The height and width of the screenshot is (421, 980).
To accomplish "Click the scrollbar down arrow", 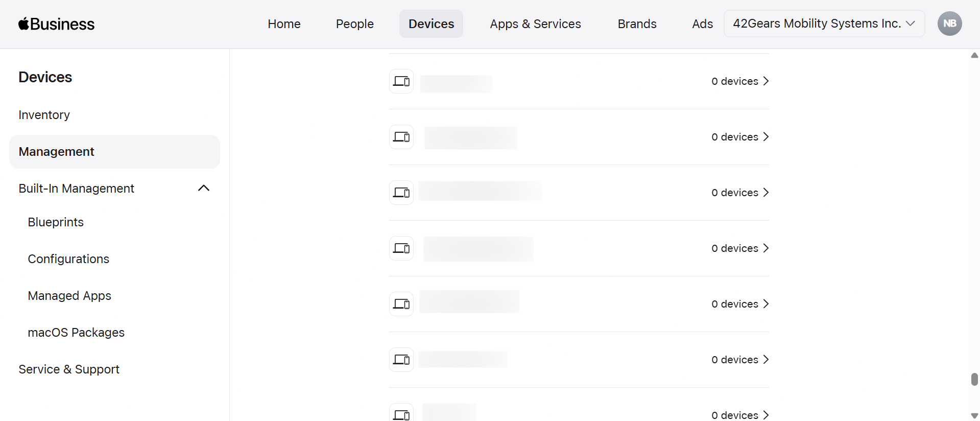I will [x=974, y=415].
